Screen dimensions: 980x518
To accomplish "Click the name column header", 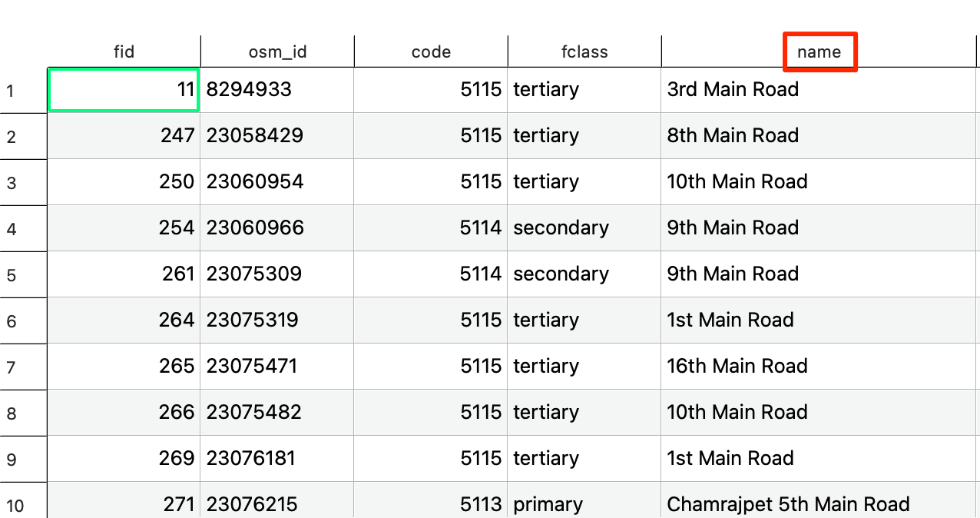I will [819, 52].
